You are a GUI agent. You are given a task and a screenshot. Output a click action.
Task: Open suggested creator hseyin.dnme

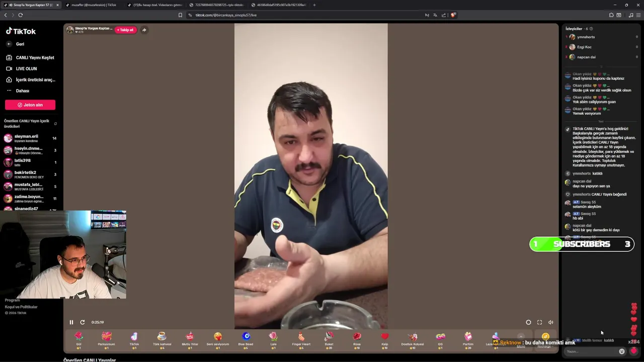[x=30, y=150]
